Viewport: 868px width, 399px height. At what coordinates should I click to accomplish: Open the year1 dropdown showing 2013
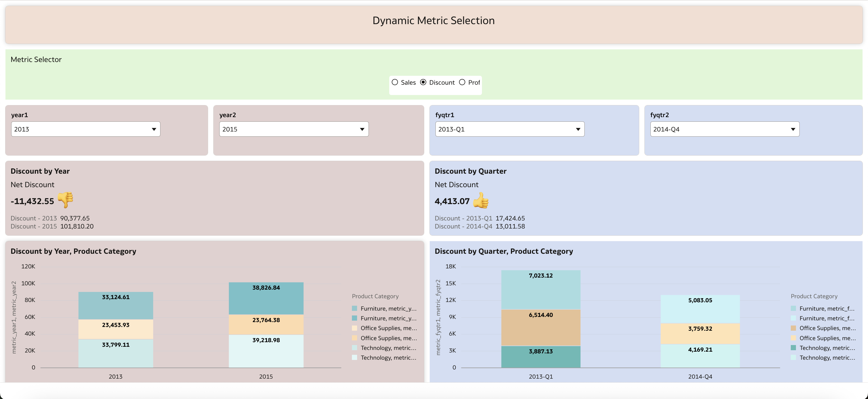pos(86,129)
